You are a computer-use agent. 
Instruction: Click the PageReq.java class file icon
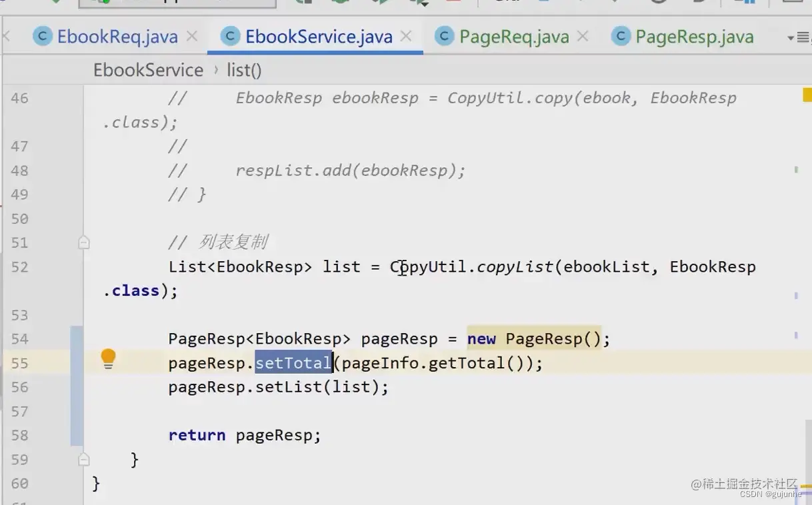click(445, 36)
